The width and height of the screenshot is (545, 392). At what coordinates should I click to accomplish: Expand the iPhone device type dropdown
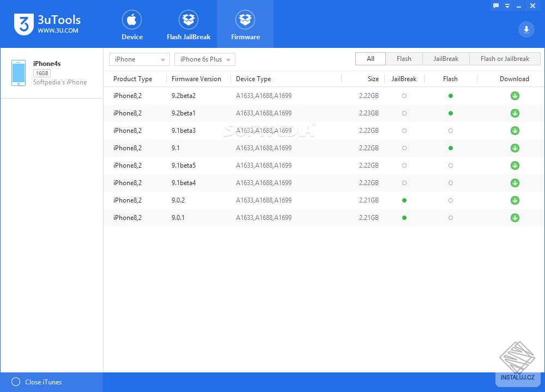coord(140,59)
